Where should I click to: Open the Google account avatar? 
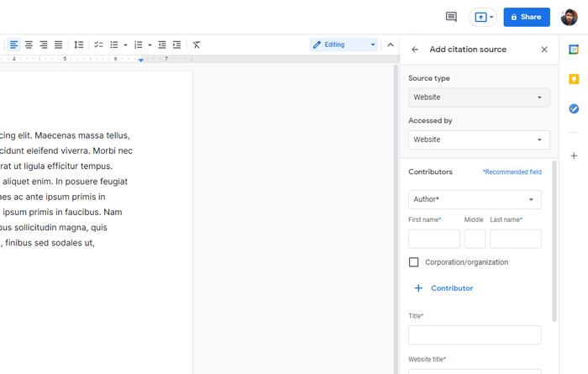coord(570,18)
